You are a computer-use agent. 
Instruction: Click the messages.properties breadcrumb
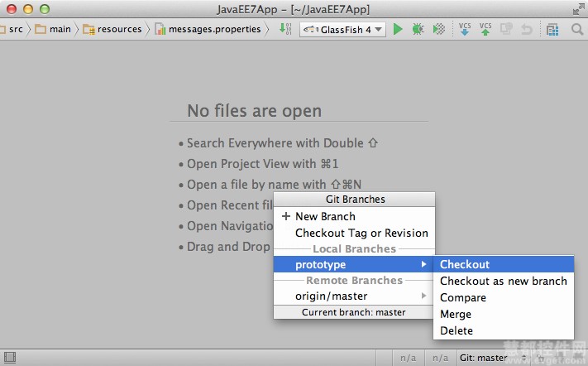[214, 29]
